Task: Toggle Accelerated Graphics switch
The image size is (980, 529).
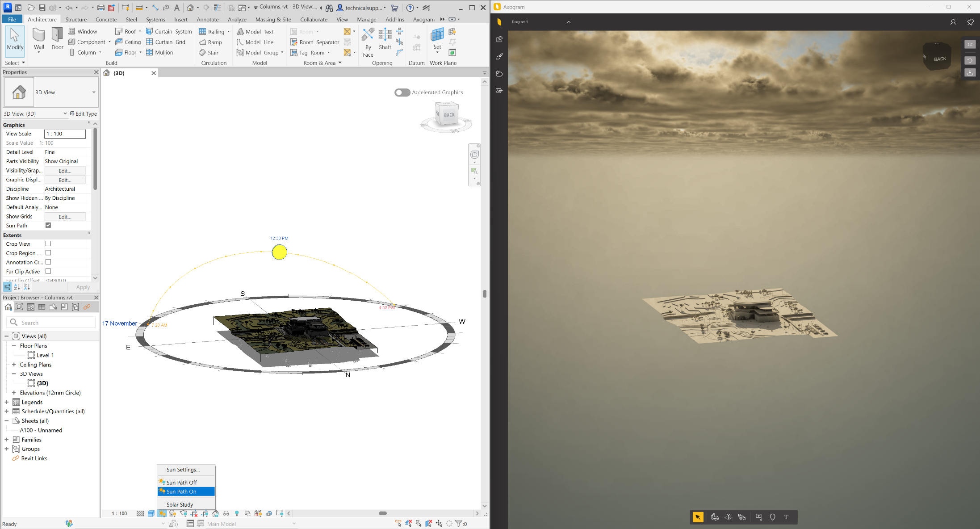Action: click(x=402, y=92)
